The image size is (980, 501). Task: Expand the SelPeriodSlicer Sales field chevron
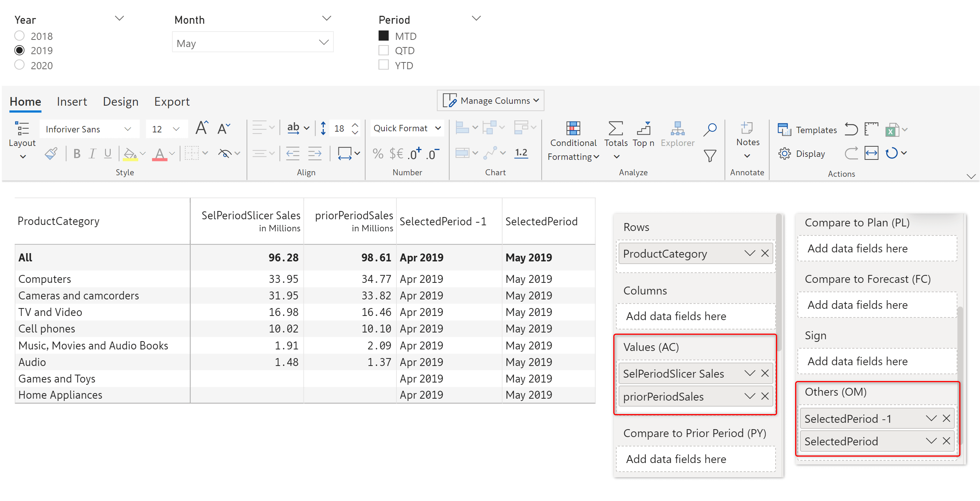click(749, 373)
